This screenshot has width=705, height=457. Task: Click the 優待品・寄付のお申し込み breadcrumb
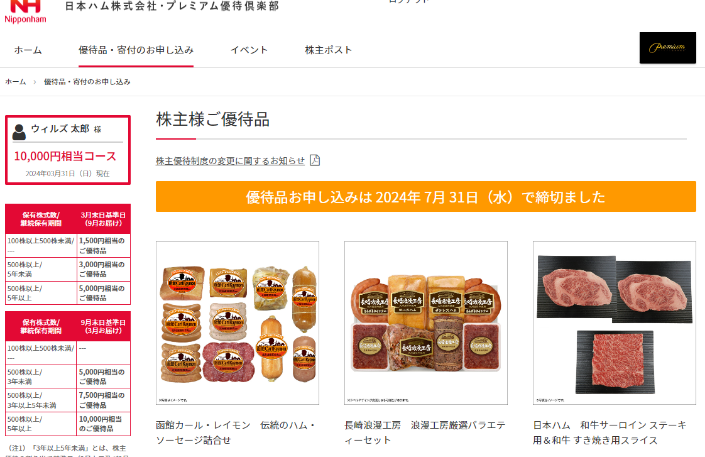click(x=87, y=82)
